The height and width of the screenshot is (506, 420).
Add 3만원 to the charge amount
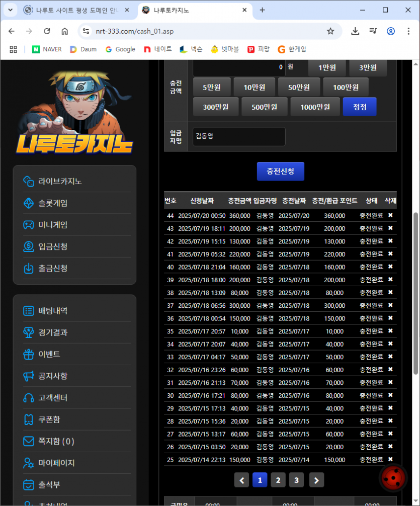pos(368,68)
